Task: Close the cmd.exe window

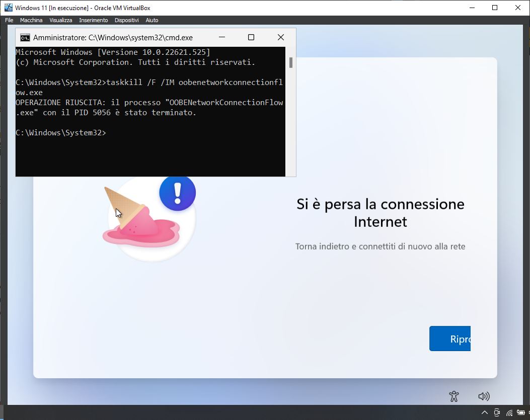Action: point(280,37)
